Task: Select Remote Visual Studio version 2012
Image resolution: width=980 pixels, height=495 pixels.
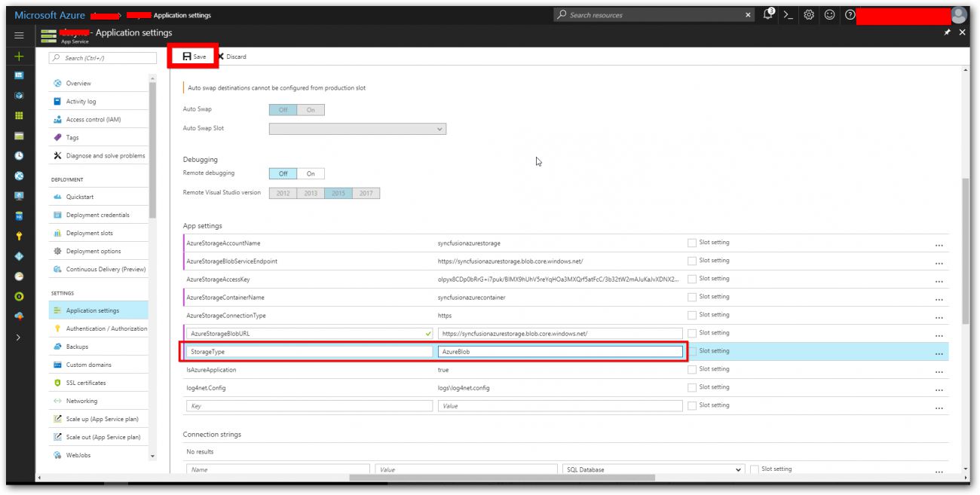Action: pos(283,194)
